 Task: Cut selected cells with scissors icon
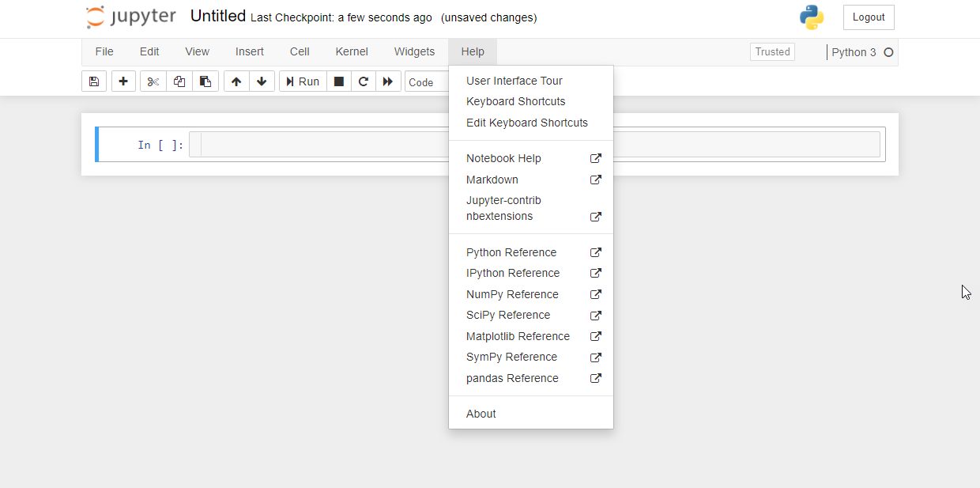[x=153, y=81]
